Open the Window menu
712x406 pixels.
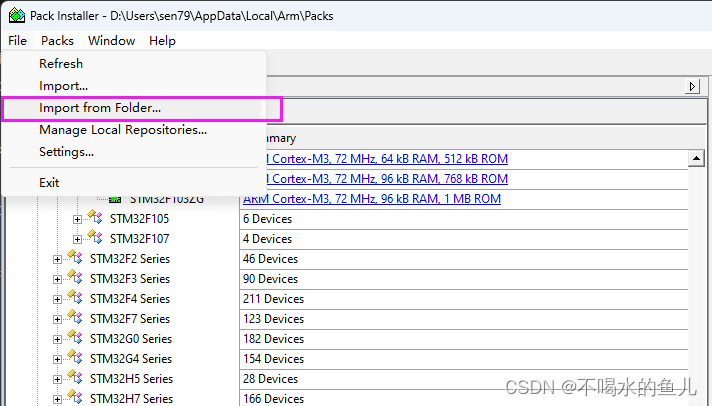(112, 41)
